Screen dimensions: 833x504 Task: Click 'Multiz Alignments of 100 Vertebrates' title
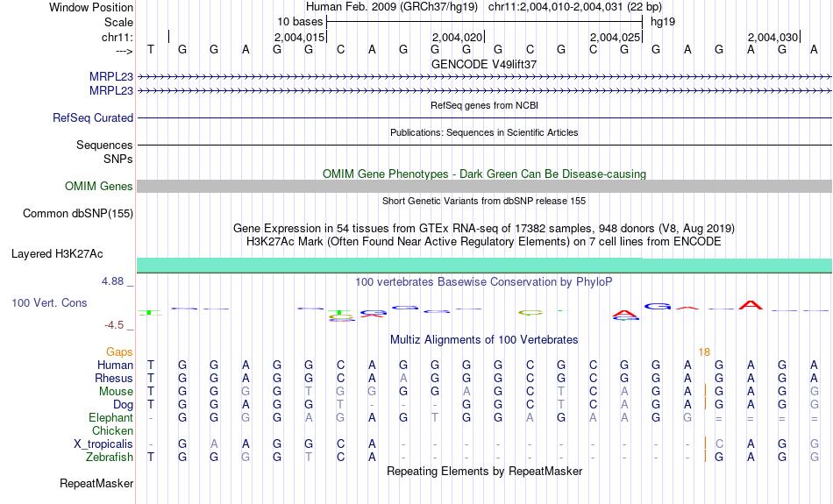click(484, 339)
